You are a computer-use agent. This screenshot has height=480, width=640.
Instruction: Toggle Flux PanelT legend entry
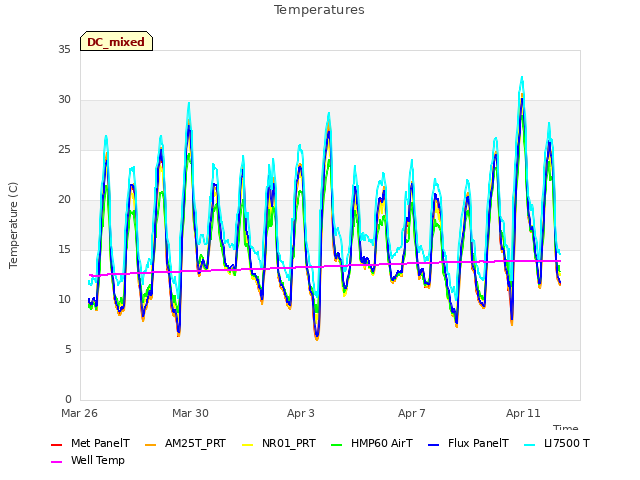(x=469, y=443)
